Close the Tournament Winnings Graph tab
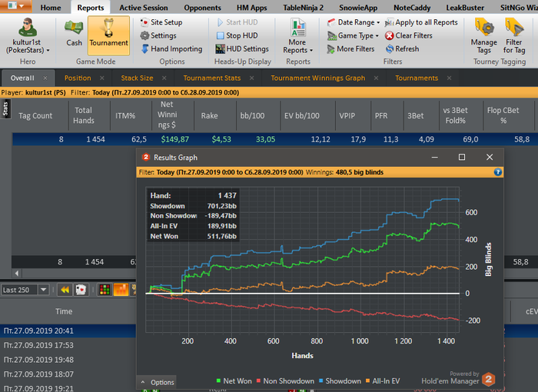Screen dimensions: 538x392 [376, 78]
